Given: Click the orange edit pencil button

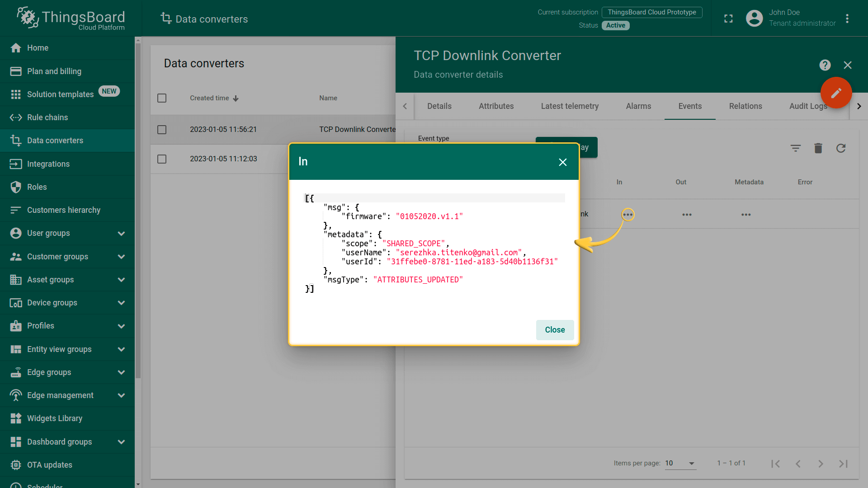Looking at the screenshot, I should point(836,93).
